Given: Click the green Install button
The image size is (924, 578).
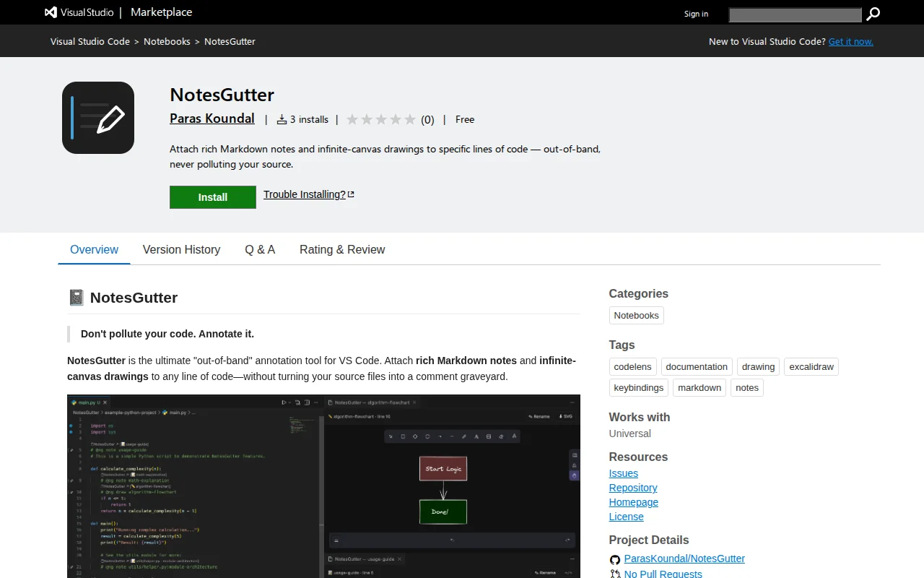Looking at the screenshot, I should click(x=213, y=197).
